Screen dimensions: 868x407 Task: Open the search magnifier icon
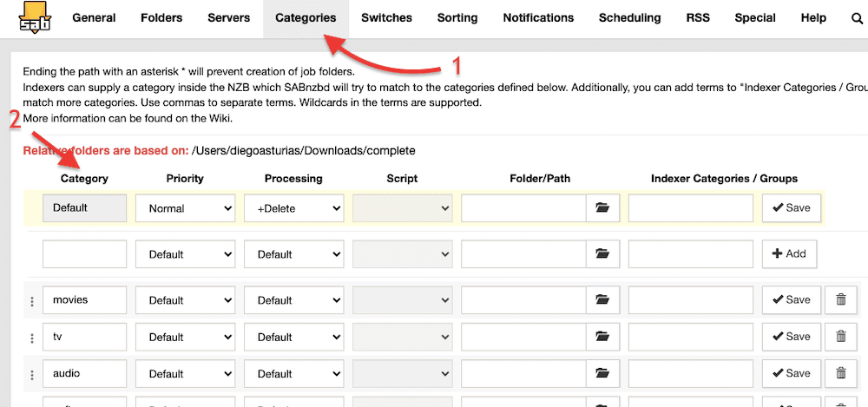pyautogui.click(x=857, y=18)
